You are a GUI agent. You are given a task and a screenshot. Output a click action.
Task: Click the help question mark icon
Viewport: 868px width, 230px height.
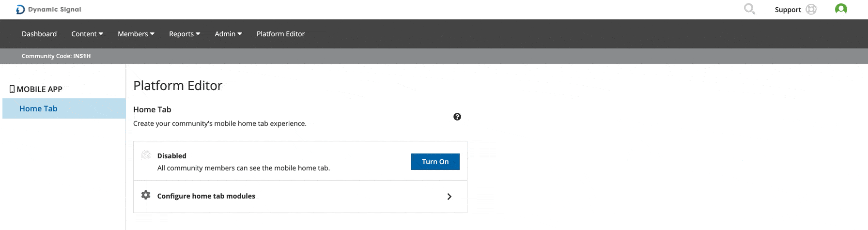coord(457,117)
